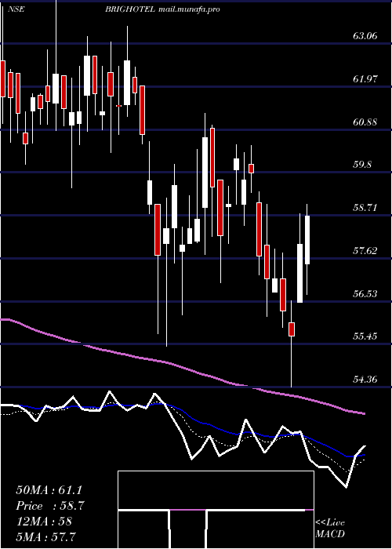The image size is (392, 549).
Task: Click the 59.8 price axis label
Action: point(362,165)
